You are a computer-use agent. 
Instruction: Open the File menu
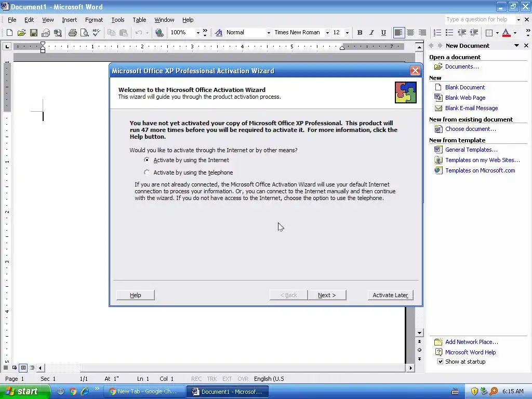coord(12,20)
